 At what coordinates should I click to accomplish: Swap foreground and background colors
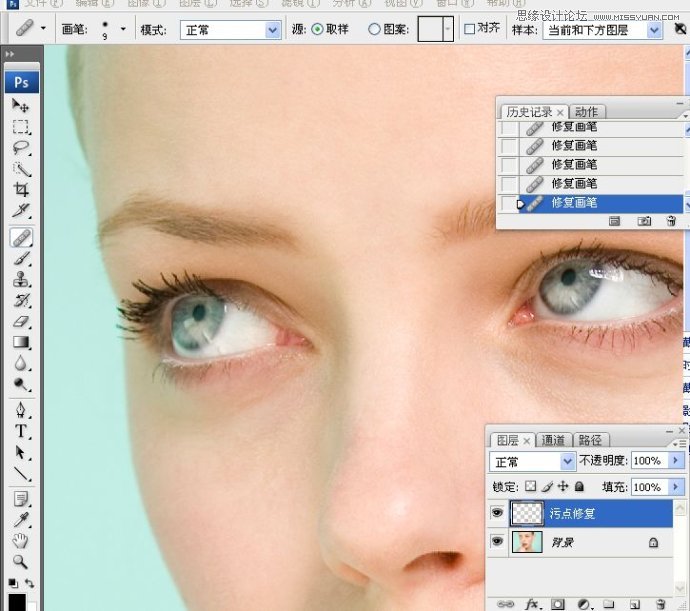29,583
